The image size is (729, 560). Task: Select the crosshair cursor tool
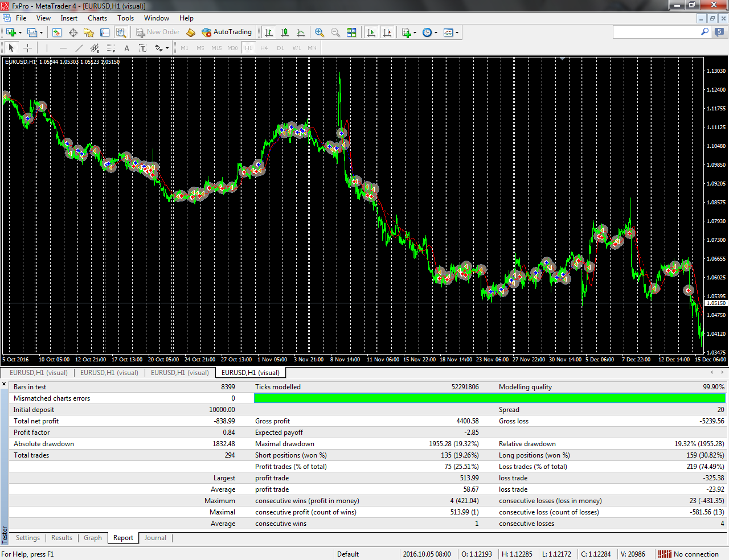click(27, 48)
